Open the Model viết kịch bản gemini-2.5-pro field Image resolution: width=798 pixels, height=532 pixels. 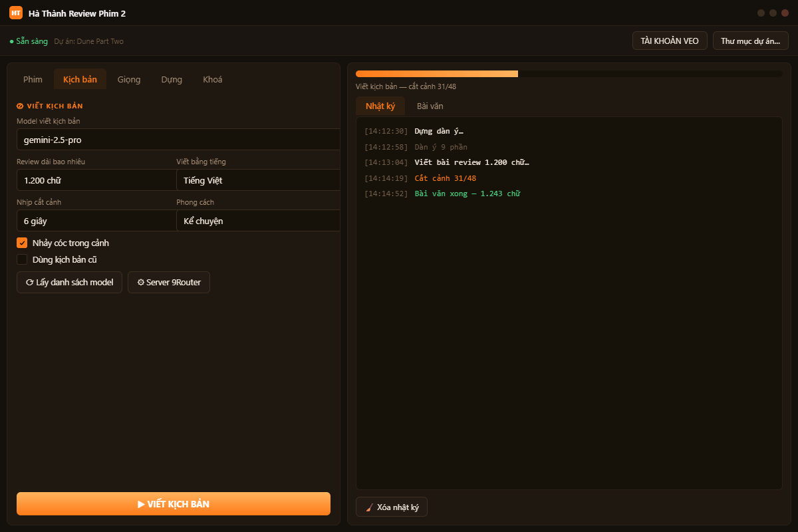[178, 140]
